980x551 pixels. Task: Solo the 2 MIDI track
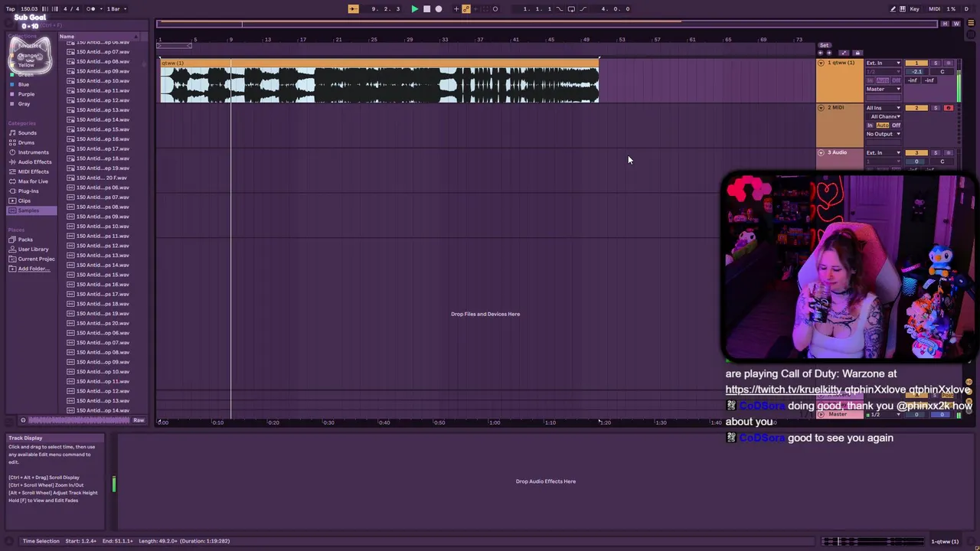tap(936, 108)
